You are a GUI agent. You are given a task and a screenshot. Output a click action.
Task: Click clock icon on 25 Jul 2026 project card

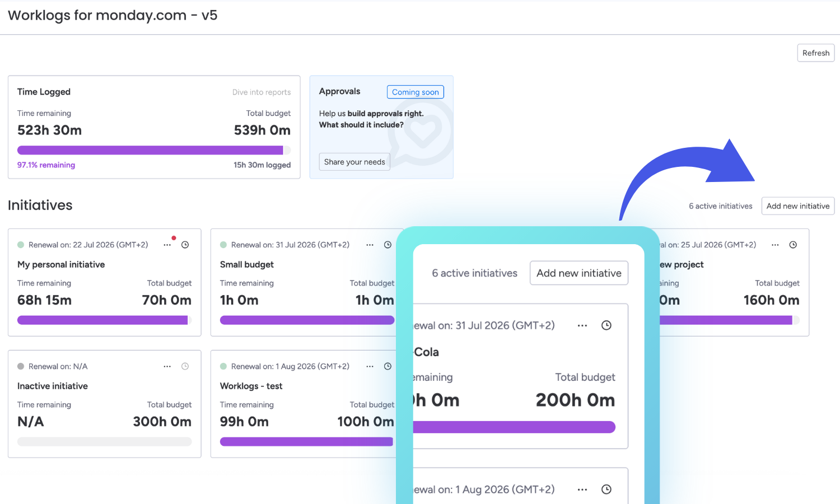pos(793,245)
